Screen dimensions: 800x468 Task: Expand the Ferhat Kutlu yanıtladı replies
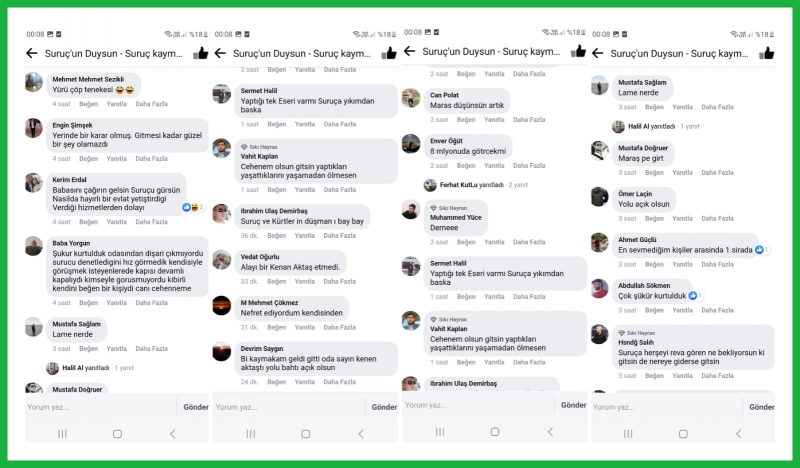click(476, 185)
